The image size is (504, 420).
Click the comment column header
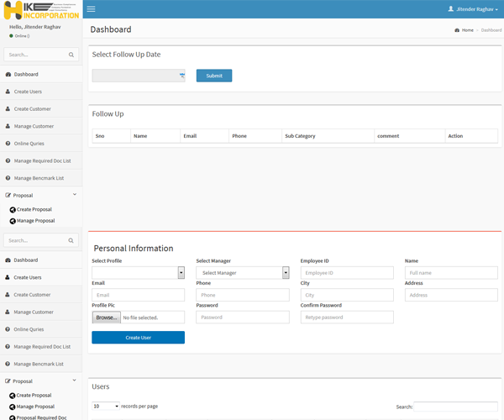(410, 136)
